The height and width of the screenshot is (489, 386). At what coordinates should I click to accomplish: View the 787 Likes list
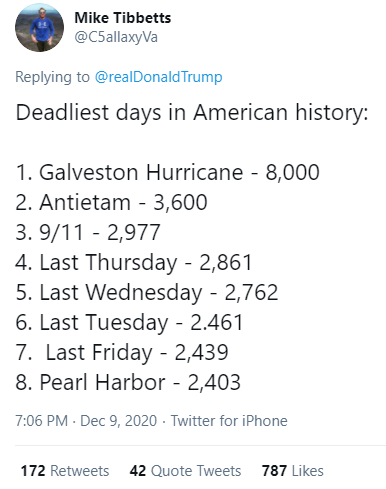click(293, 471)
